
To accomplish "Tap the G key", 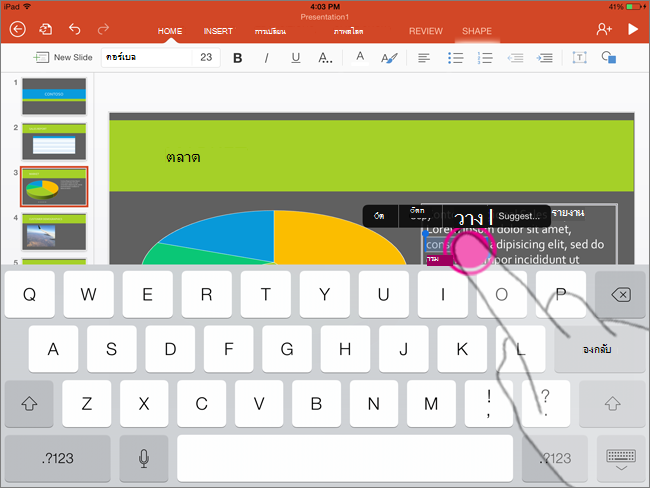I will (287, 349).
